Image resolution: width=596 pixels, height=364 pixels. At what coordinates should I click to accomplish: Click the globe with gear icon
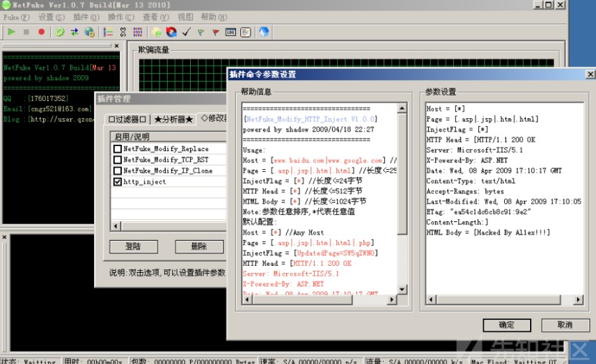click(x=90, y=32)
